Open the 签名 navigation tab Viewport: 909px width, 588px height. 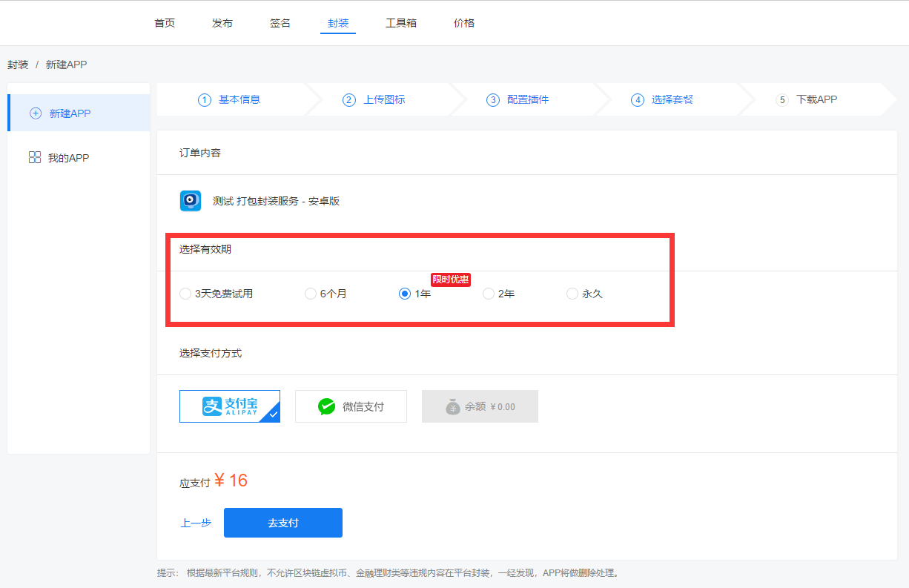(280, 23)
